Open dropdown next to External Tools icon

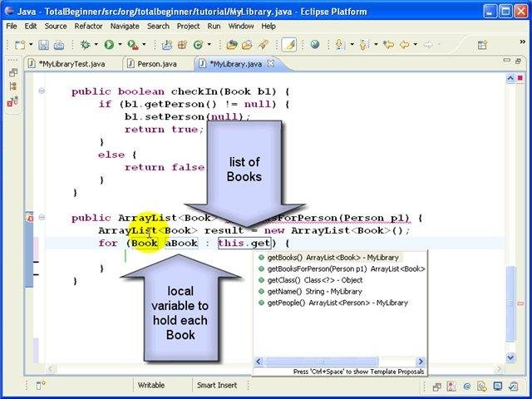pos(144,44)
